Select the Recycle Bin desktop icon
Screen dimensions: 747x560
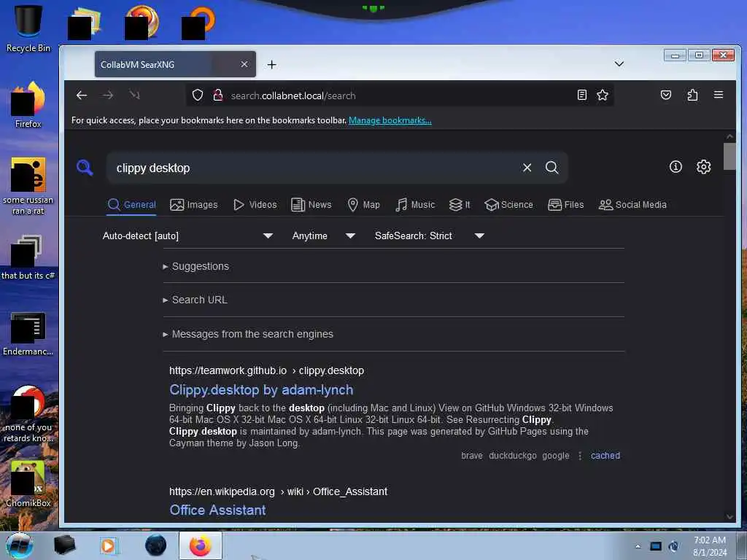coord(28,28)
